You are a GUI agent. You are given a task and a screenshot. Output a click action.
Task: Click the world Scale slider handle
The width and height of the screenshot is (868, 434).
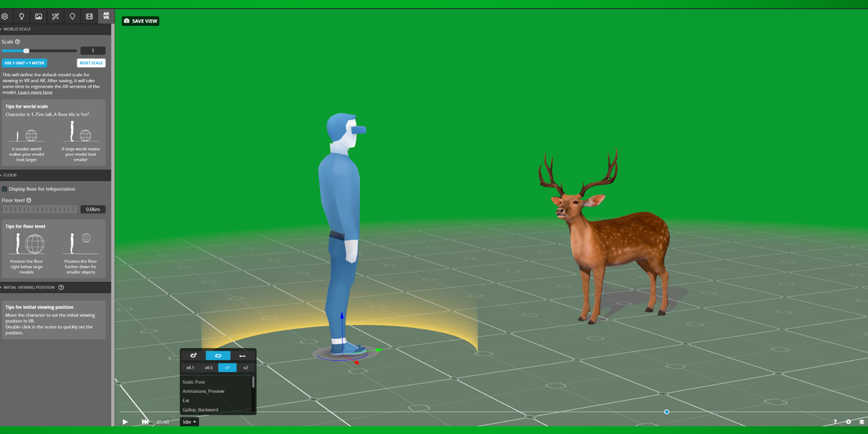point(27,51)
